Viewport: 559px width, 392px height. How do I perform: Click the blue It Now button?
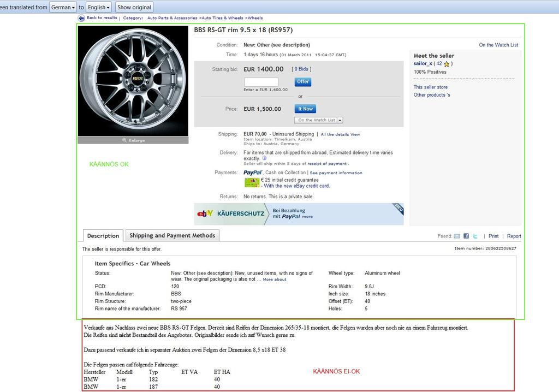click(x=305, y=109)
